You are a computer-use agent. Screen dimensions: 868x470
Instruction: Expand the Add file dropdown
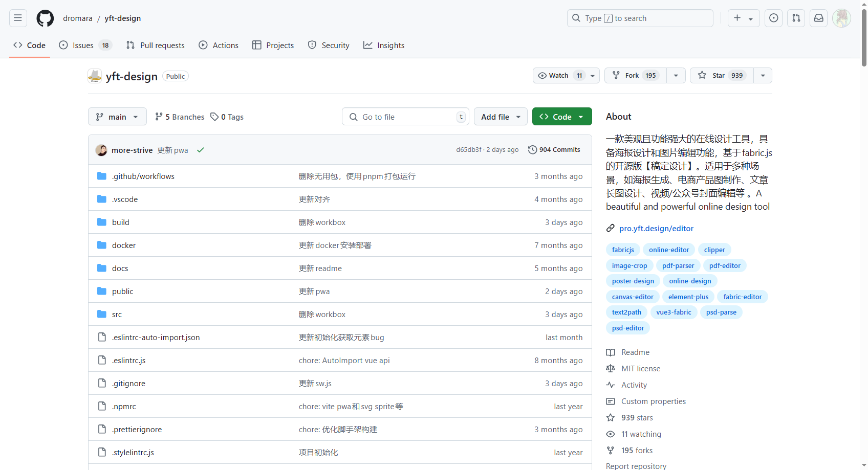pyautogui.click(x=501, y=117)
